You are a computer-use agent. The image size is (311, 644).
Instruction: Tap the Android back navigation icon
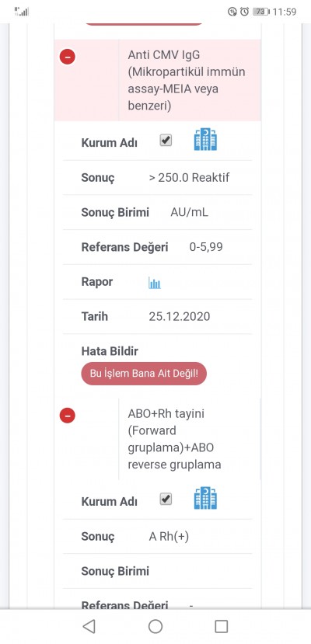pyautogui.click(x=89, y=626)
